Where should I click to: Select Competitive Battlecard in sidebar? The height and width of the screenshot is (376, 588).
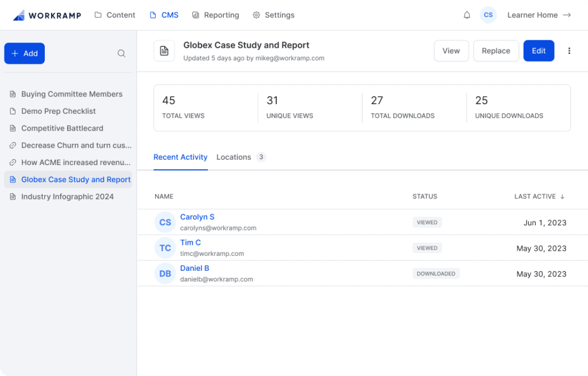point(68,128)
